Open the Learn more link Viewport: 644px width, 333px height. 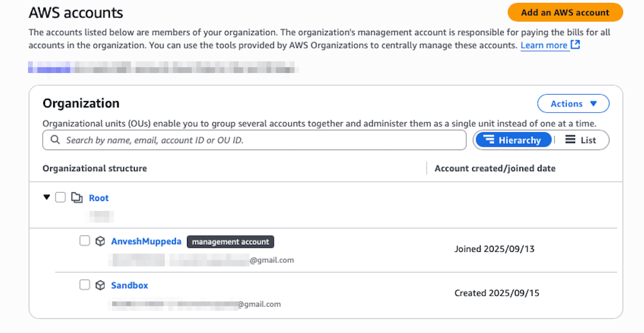pyautogui.click(x=544, y=46)
